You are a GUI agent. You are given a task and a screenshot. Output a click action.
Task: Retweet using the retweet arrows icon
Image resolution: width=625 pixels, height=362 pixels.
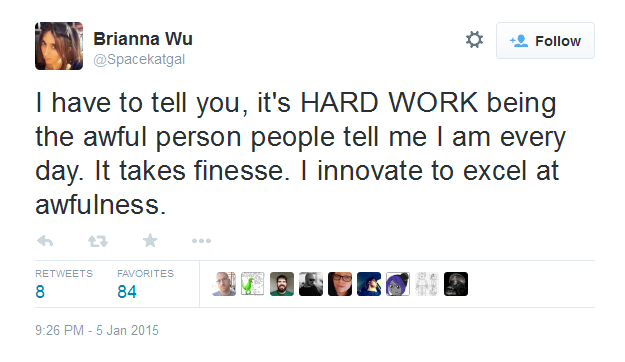[x=98, y=241]
